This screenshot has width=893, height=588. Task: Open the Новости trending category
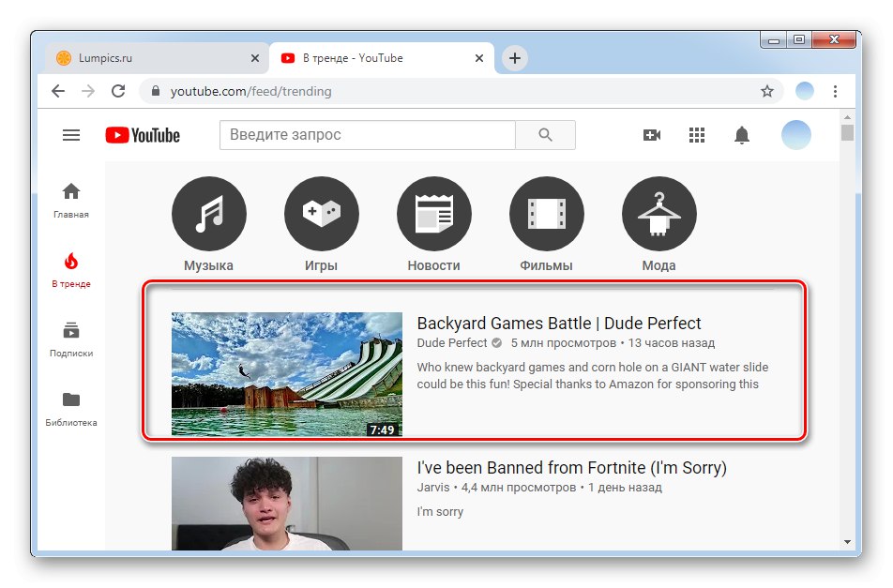(433, 213)
